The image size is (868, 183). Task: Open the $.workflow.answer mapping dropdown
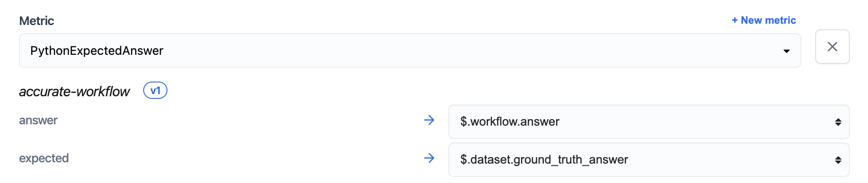tap(648, 122)
